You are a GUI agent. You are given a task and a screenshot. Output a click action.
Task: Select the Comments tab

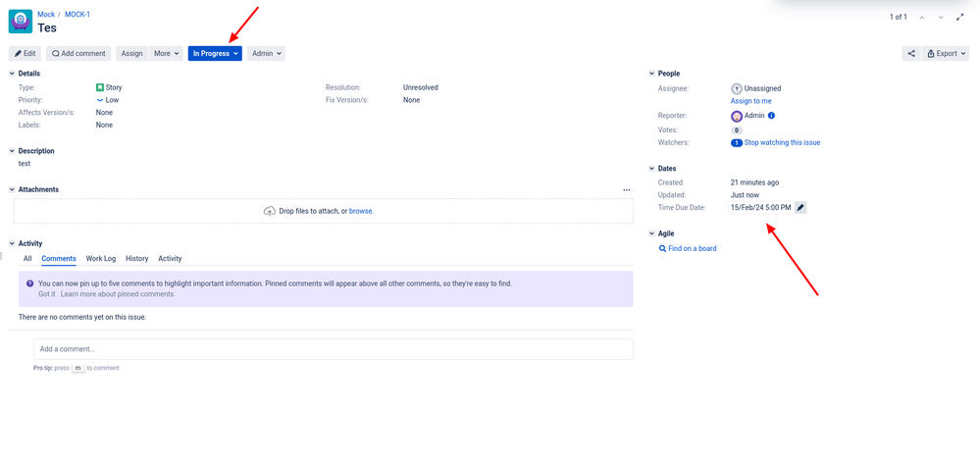tap(59, 259)
